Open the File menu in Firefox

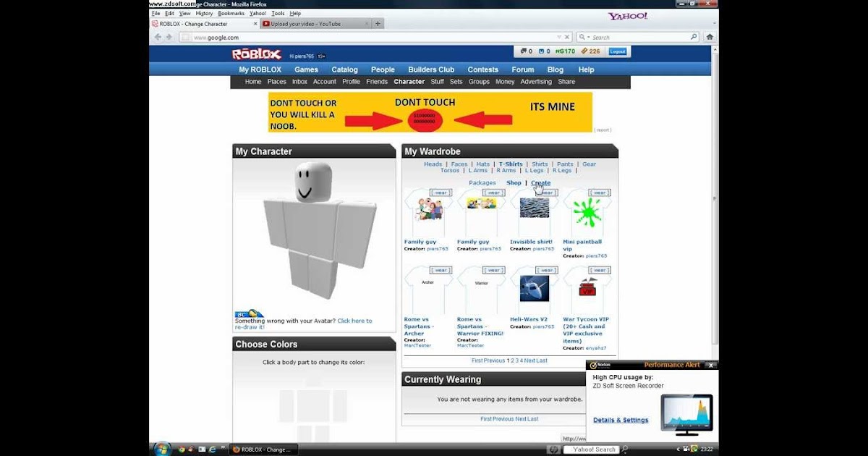click(x=156, y=13)
